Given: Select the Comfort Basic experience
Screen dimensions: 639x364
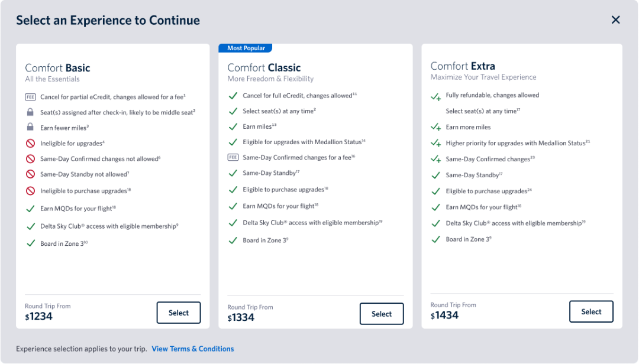Looking at the screenshot, I should (x=178, y=312).
